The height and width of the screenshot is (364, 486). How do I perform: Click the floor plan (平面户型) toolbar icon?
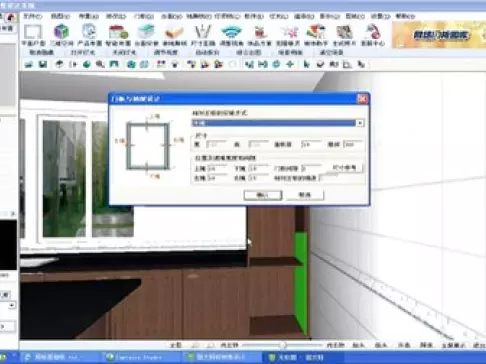[33, 35]
